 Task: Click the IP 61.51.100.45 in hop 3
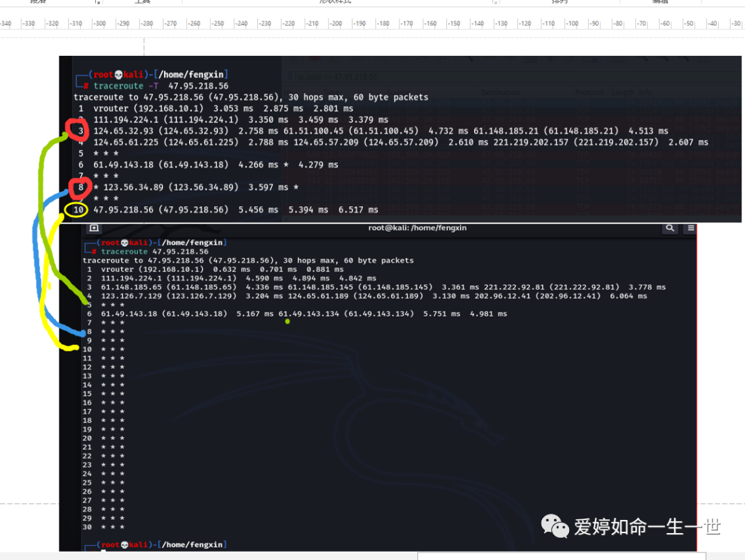coord(314,130)
